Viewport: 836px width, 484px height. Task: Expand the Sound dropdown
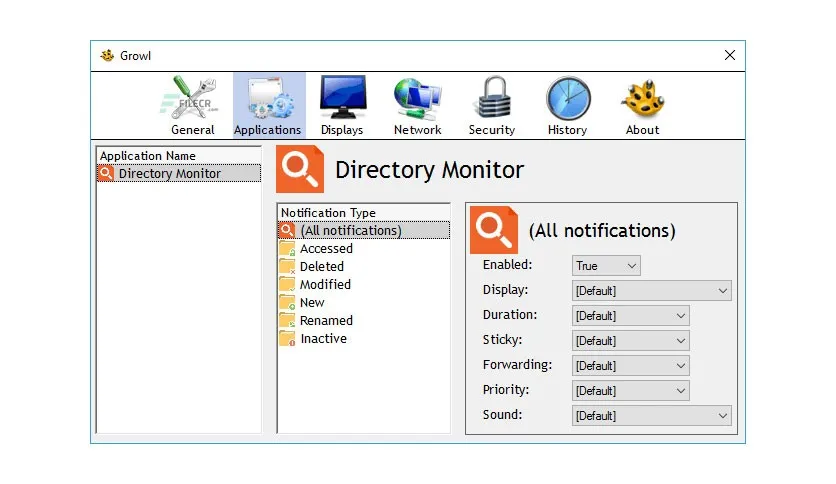pos(652,416)
